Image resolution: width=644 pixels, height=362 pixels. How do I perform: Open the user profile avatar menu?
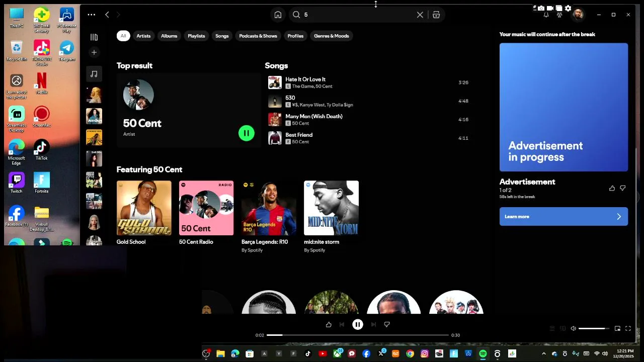pyautogui.click(x=578, y=15)
